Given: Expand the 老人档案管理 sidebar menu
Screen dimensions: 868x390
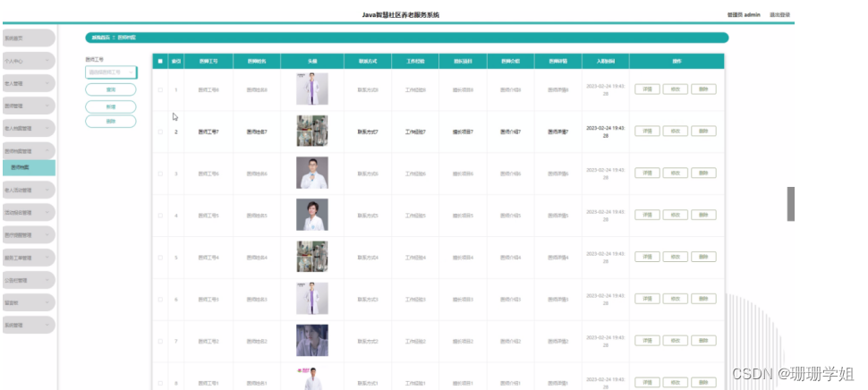Looking at the screenshot, I should click(29, 128).
